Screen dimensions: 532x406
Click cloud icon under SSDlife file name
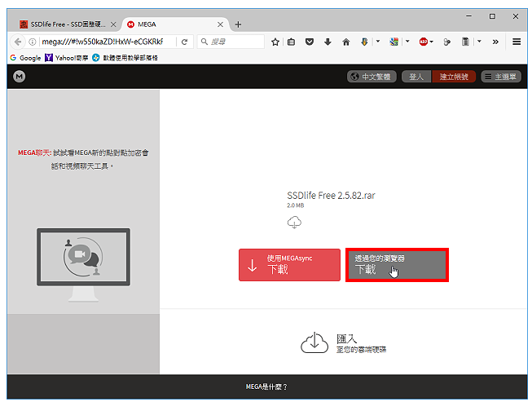[x=294, y=223]
